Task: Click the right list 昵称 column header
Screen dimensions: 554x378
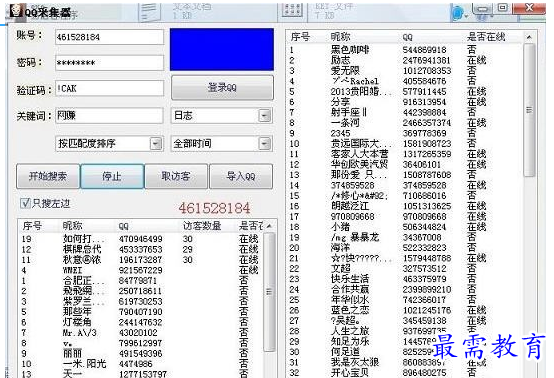Action: pyautogui.click(x=340, y=37)
